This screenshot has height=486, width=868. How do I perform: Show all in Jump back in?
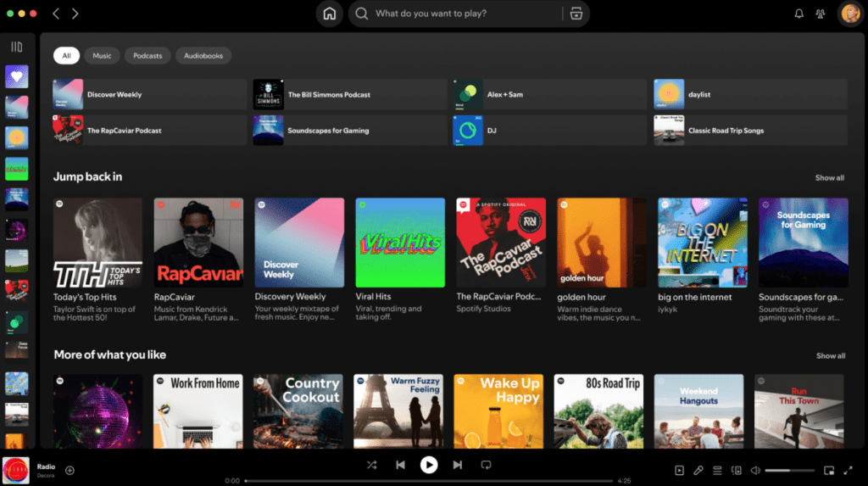(829, 178)
